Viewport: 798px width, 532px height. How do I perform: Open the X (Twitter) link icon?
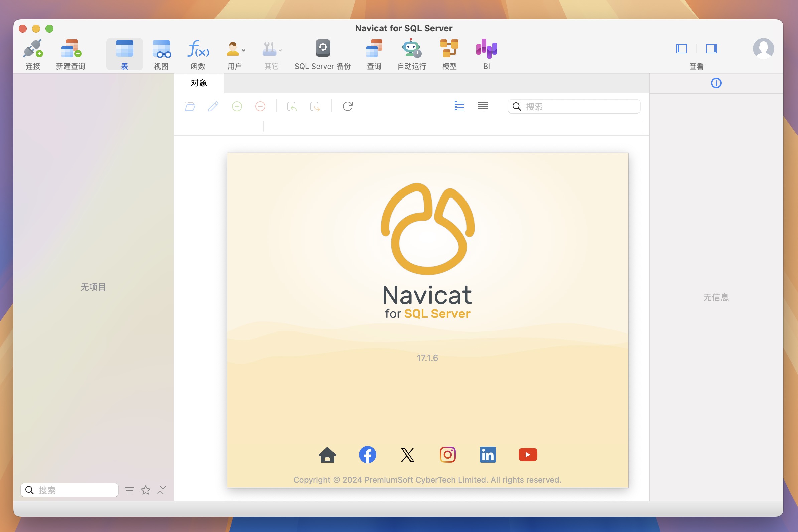pos(407,455)
